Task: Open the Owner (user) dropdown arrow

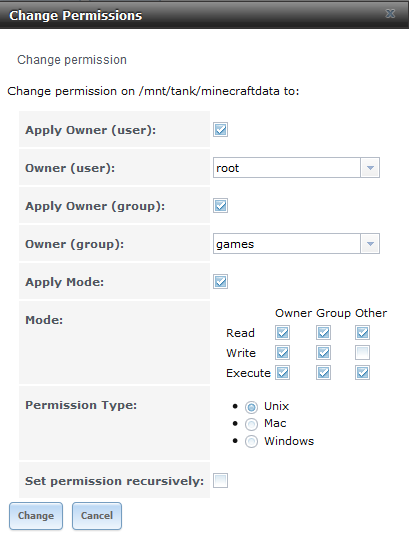Action: [370, 168]
